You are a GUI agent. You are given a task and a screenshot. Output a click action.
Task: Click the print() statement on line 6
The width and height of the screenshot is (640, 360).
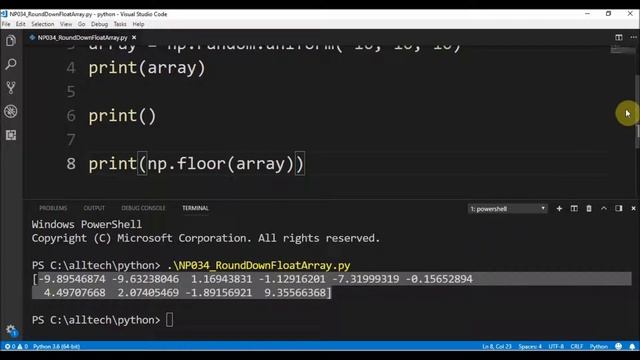coord(122,116)
